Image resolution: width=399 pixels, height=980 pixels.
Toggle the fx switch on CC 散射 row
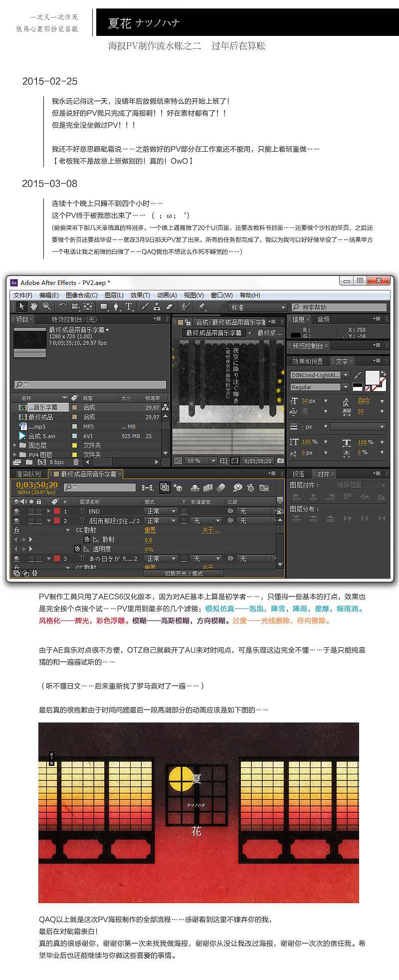pyautogui.click(x=17, y=530)
